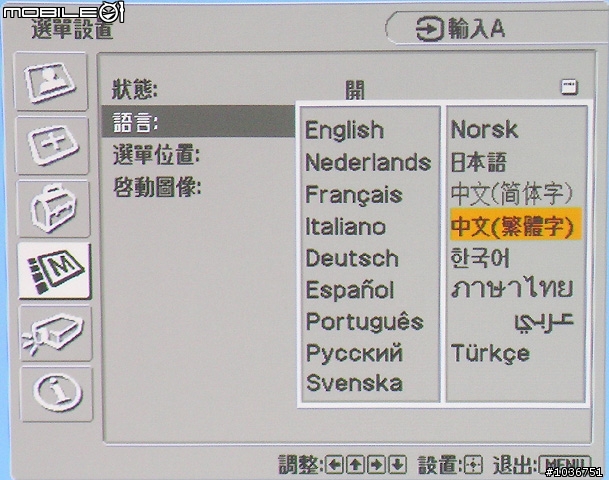Image resolution: width=609 pixels, height=480 pixels.
Task: Choose 中文(简体字) in the language list
Action: click(x=512, y=194)
